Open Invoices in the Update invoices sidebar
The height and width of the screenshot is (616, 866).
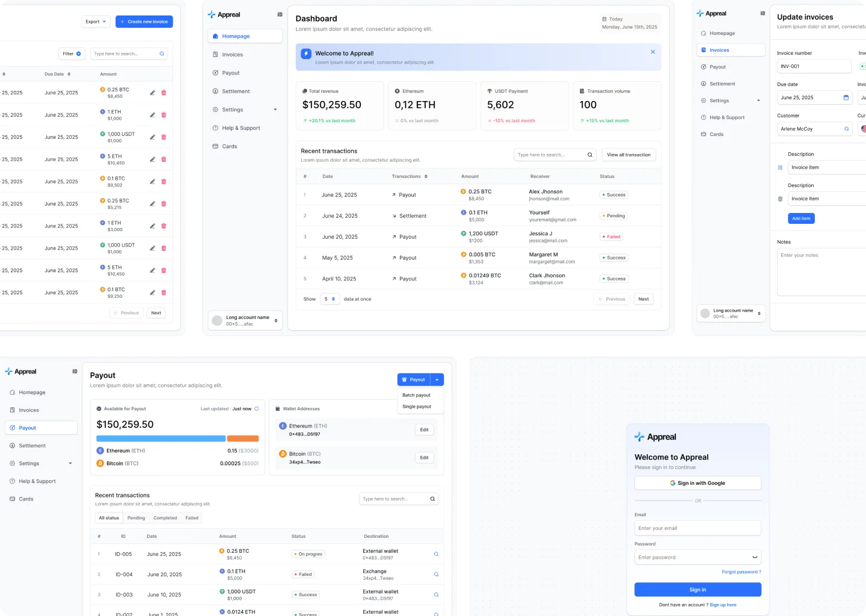(x=731, y=50)
